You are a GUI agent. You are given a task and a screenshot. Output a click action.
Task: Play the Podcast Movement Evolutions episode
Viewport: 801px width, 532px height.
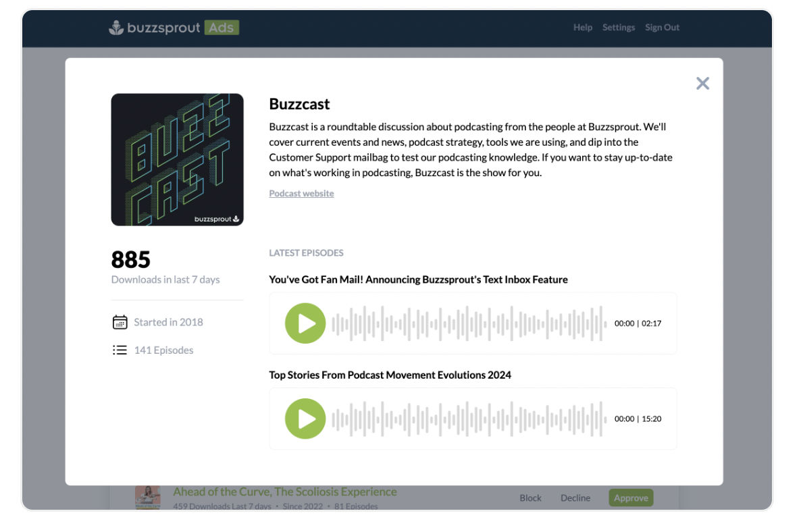click(x=305, y=419)
